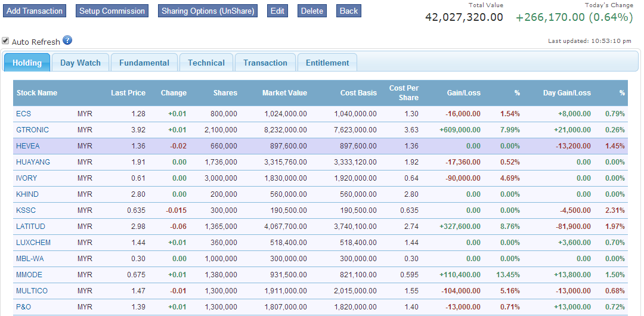Viewport: 644px width, 316px height.
Task: Open the ECS stock link
Action: tap(23, 114)
